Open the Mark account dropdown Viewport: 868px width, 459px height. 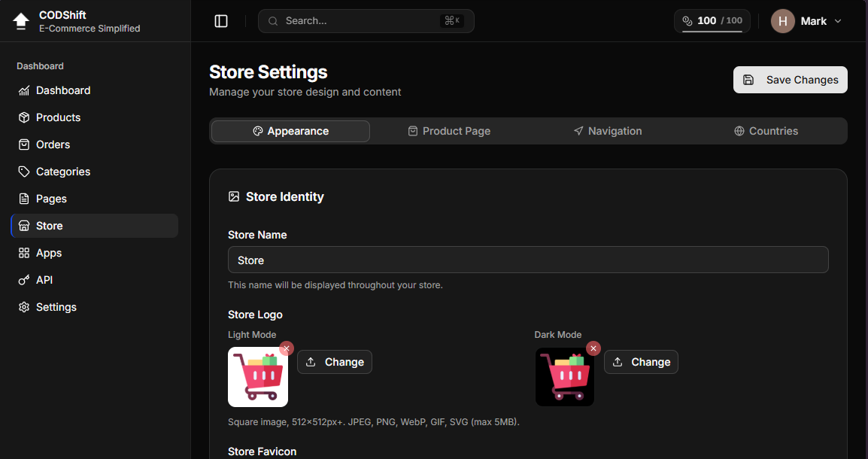pos(806,21)
